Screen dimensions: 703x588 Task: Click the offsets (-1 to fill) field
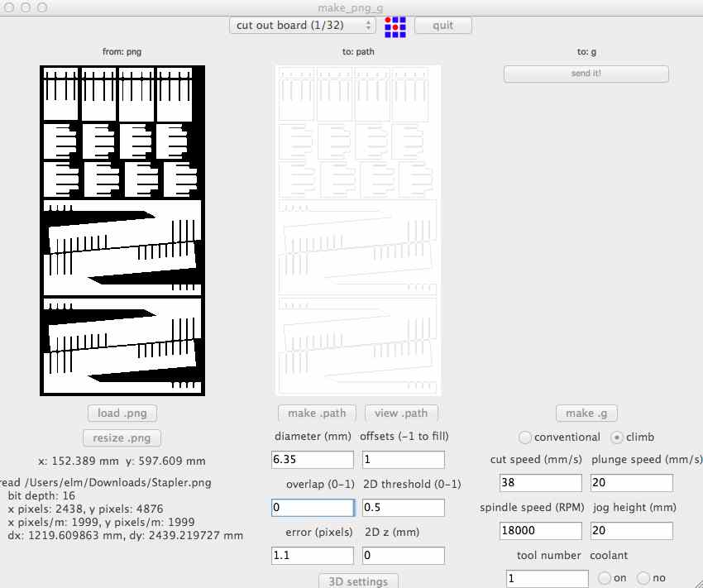click(x=404, y=460)
